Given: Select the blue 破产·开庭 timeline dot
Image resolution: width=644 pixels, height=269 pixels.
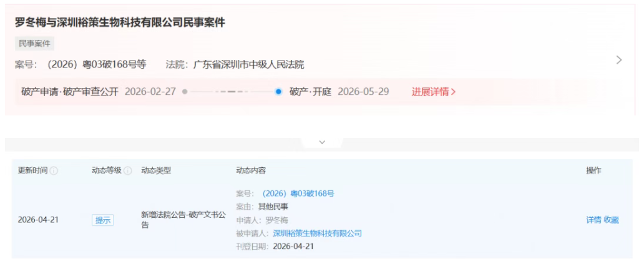Looking at the screenshot, I should click(278, 92).
